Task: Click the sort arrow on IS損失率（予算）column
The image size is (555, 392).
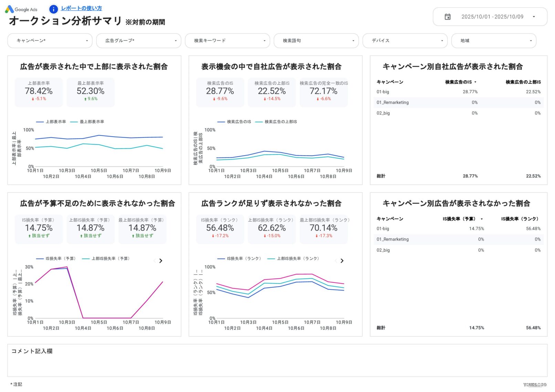Action: tap(482, 219)
